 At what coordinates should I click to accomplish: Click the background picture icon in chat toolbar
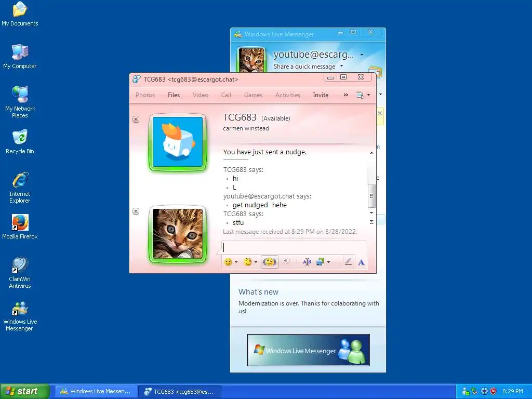pos(320,262)
